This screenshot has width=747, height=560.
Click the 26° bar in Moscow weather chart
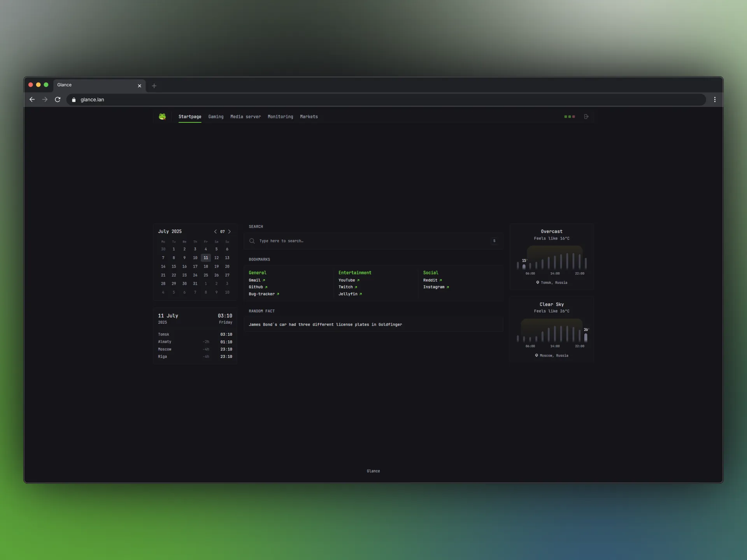tap(586, 338)
